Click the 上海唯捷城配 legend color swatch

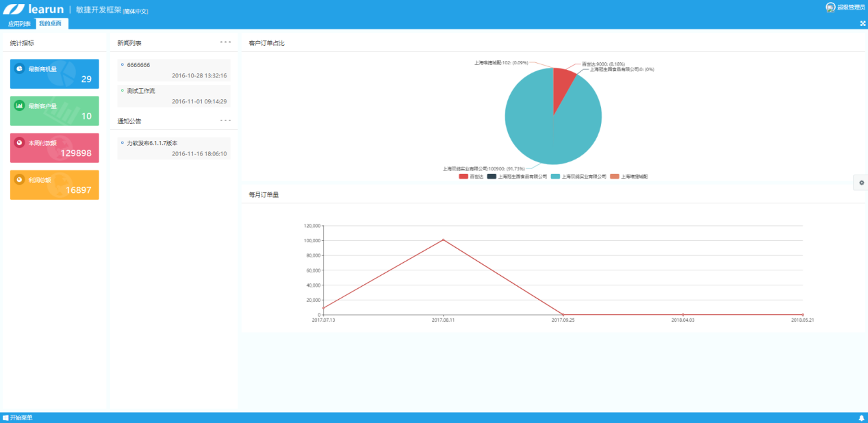click(615, 177)
